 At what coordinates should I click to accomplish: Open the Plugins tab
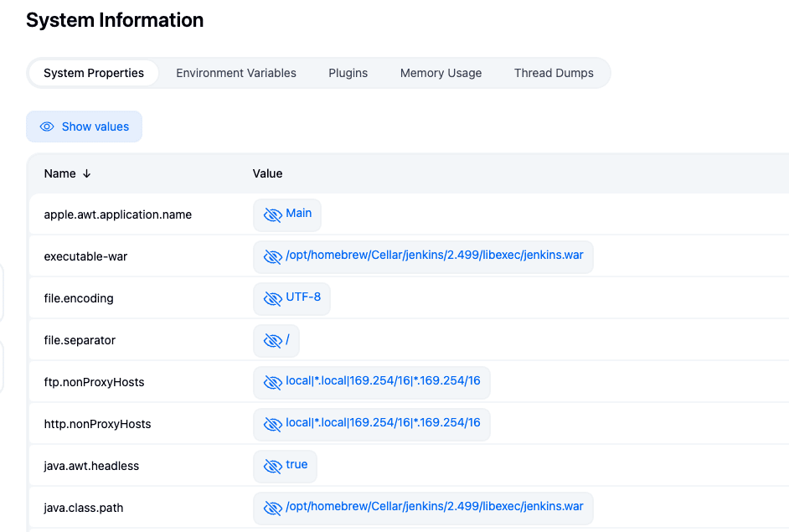(x=348, y=73)
